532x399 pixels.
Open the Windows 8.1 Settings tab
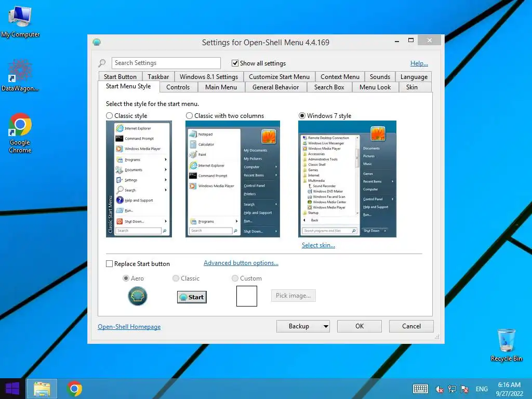(x=209, y=77)
